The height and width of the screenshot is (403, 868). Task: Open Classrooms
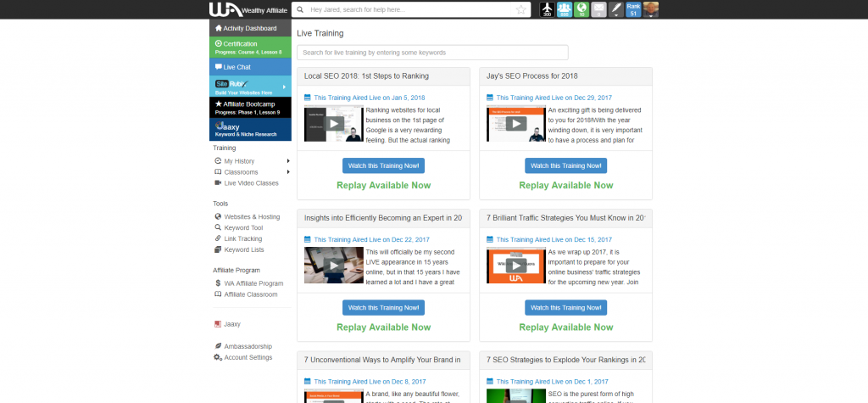241,172
